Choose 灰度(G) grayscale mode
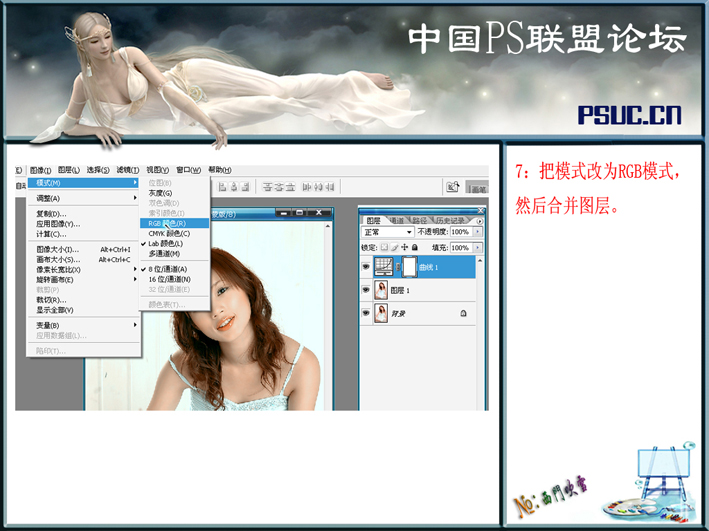This screenshot has width=709, height=531. tap(175, 193)
